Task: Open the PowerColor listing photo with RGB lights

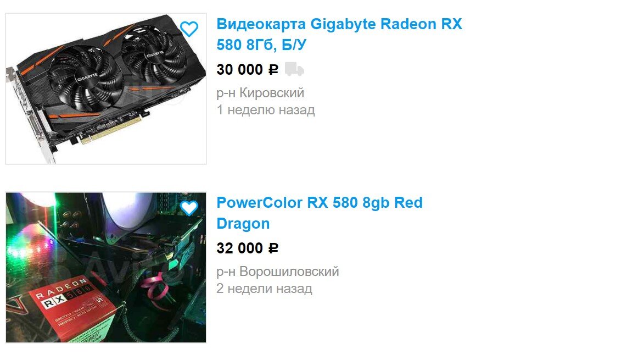Action: 106,267
